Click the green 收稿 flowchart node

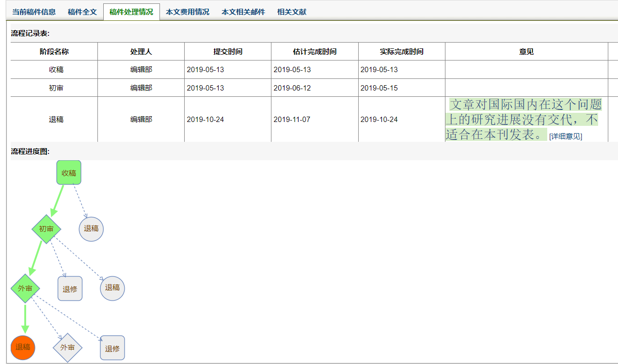coord(69,172)
